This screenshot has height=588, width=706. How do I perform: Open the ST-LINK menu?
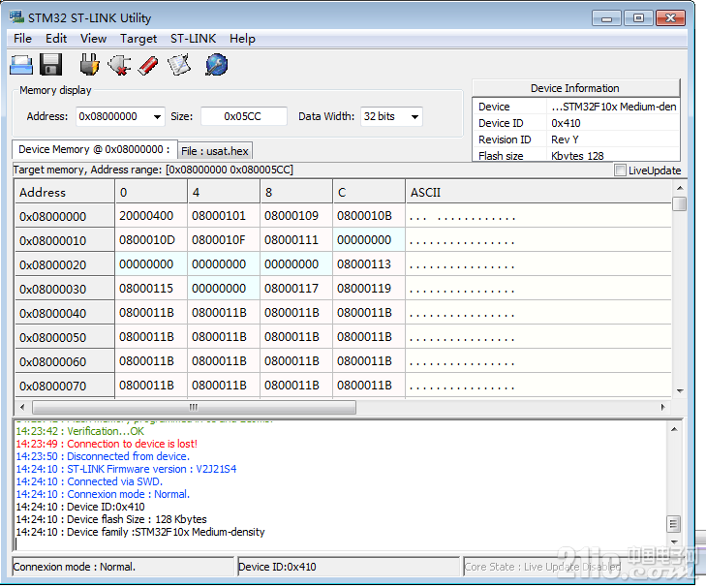pos(193,39)
